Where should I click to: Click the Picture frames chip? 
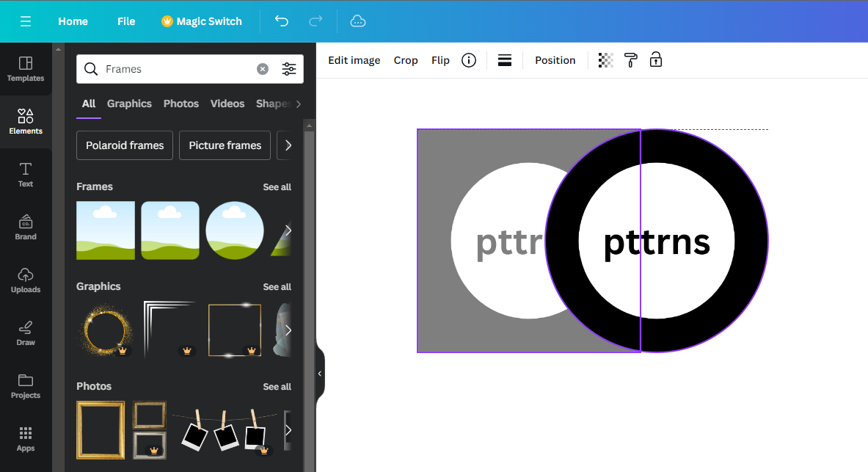pos(225,145)
